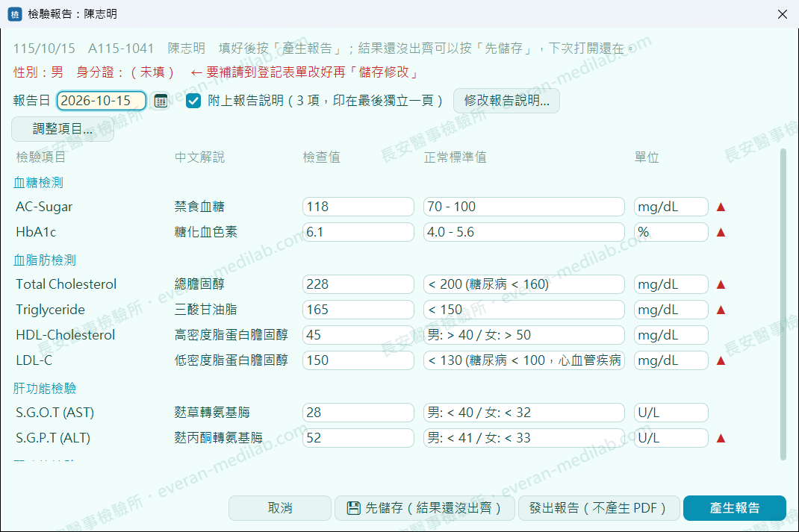Edit the AC-Sugar result value 118

coord(358,207)
